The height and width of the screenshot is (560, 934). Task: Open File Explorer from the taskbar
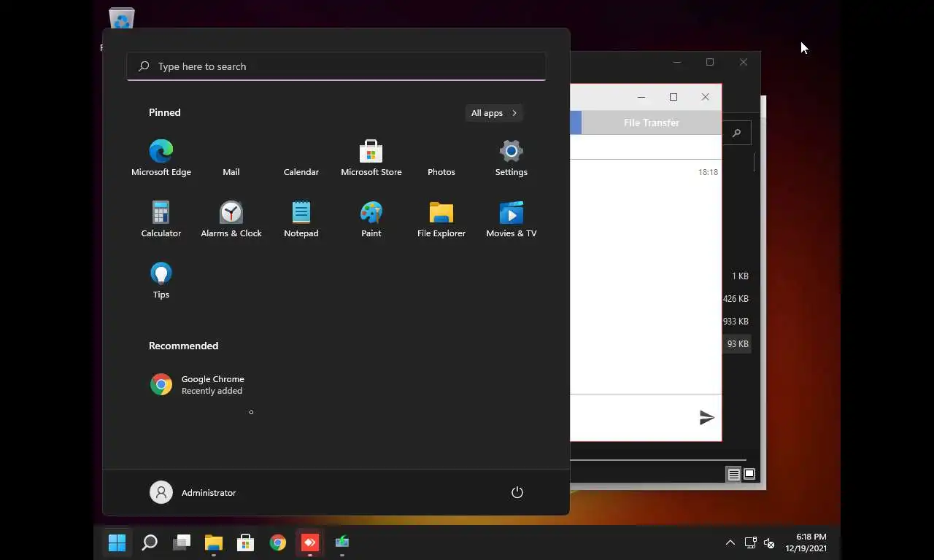tap(213, 542)
